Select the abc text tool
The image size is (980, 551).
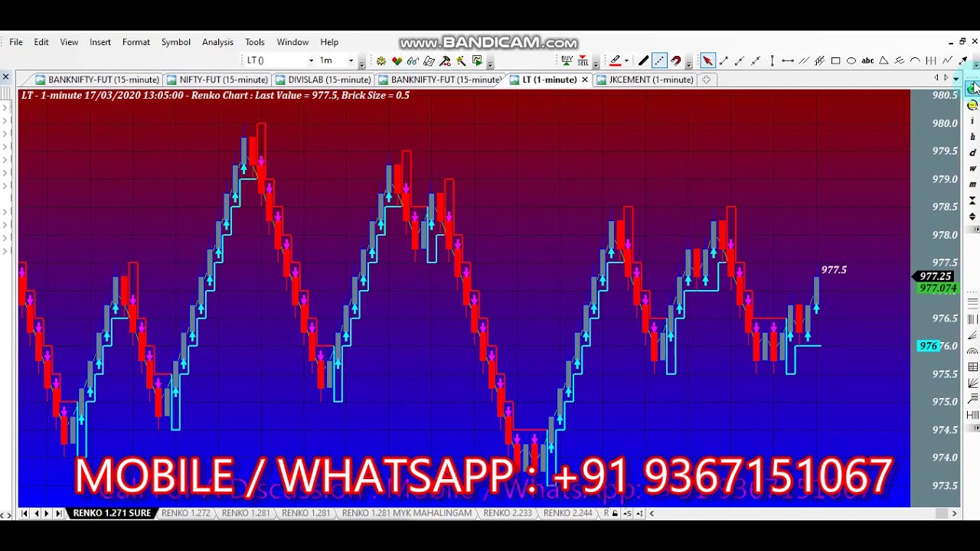click(x=867, y=60)
